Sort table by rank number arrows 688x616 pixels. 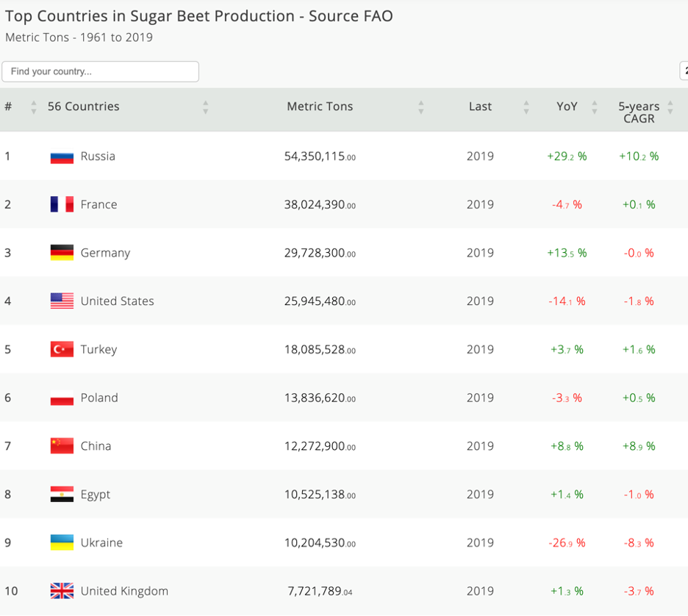tap(34, 107)
